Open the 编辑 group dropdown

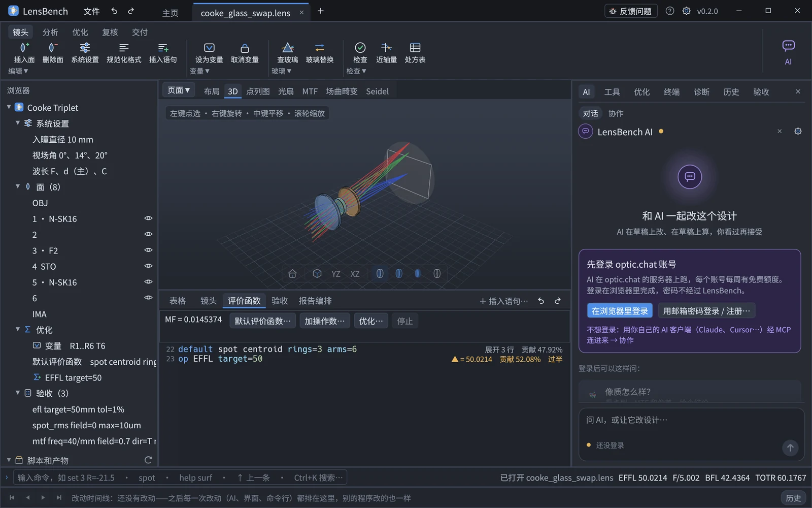click(18, 71)
